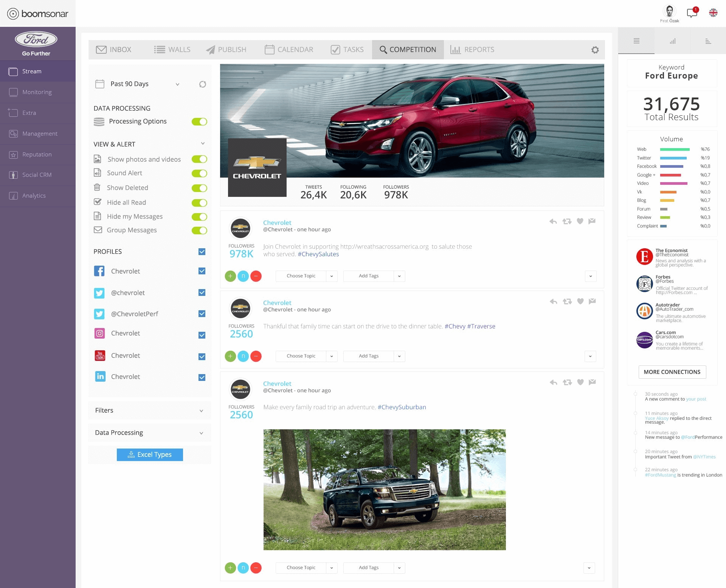The width and height of the screenshot is (726, 588).
Task: Open the CALENDAR tab
Action: coord(289,50)
